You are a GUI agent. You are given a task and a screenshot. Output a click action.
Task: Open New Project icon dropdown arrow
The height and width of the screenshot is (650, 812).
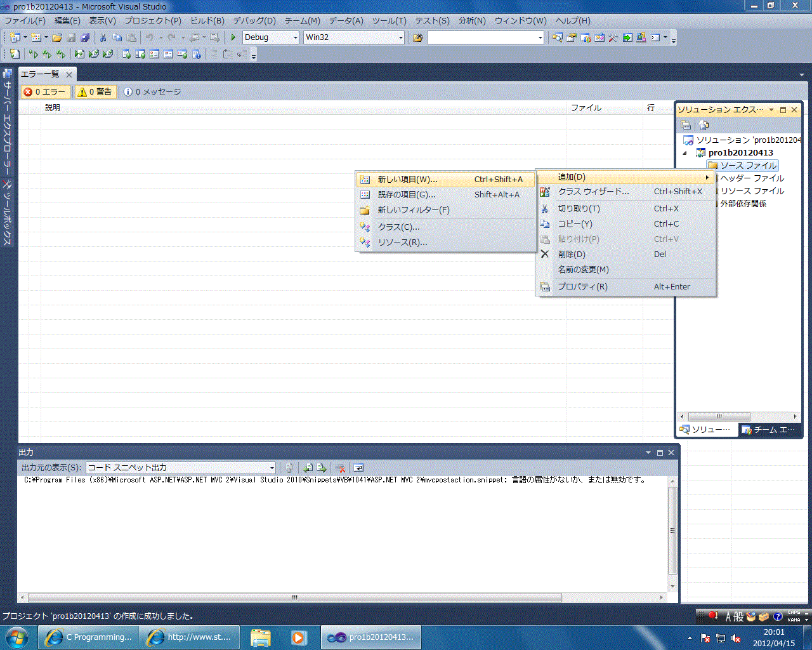[25, 37]
